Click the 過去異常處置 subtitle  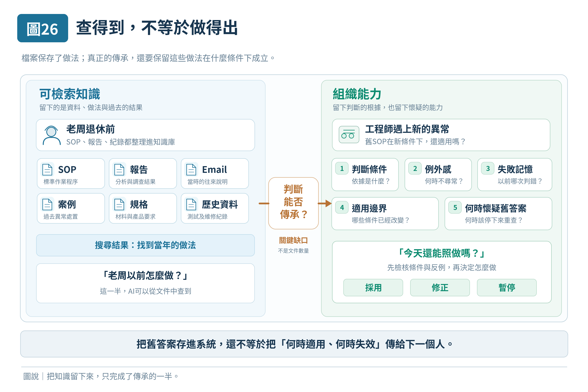[x=60, y=216]
